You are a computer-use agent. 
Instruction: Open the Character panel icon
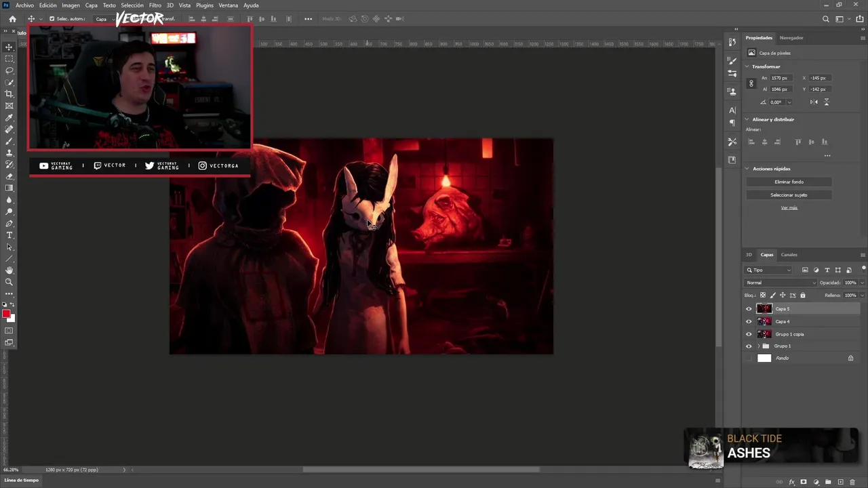[732, 110]
